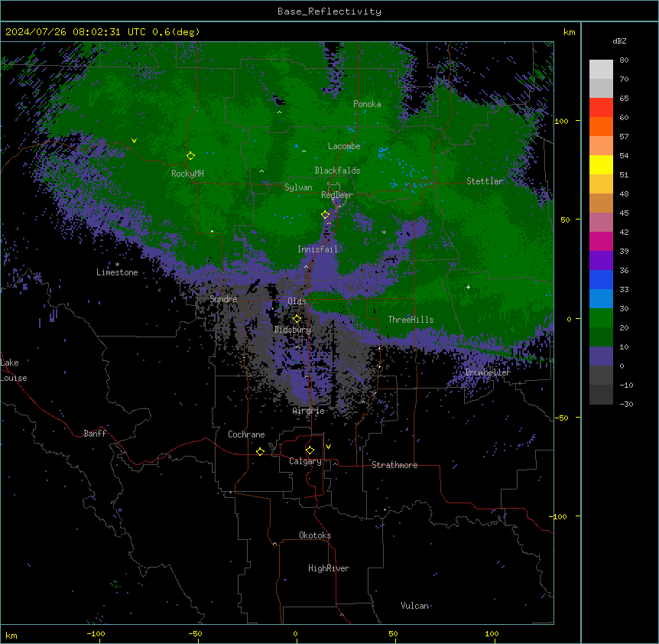Viewport: 659px width, 644px height.
Task: Click the Okotoks town label
Action: (x=315, y=535)
